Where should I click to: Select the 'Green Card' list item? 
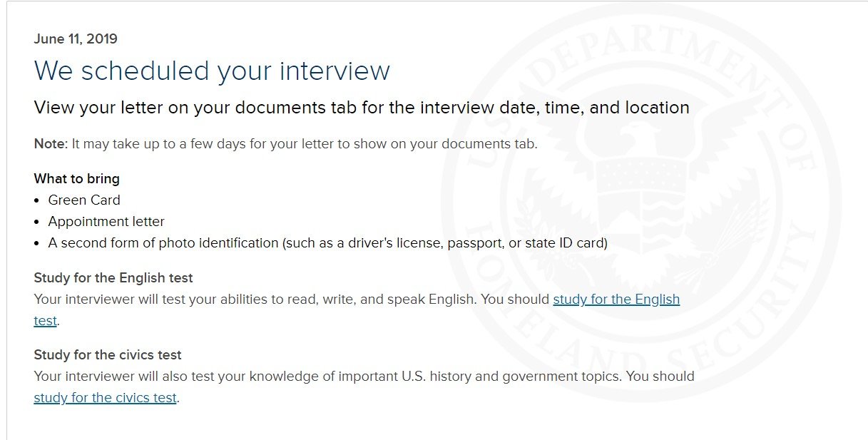click(84, 200)
